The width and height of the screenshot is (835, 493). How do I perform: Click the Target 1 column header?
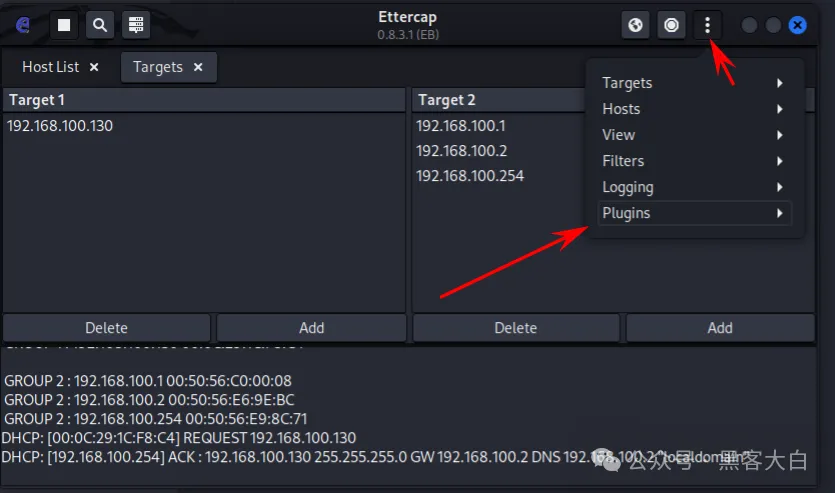204,100
